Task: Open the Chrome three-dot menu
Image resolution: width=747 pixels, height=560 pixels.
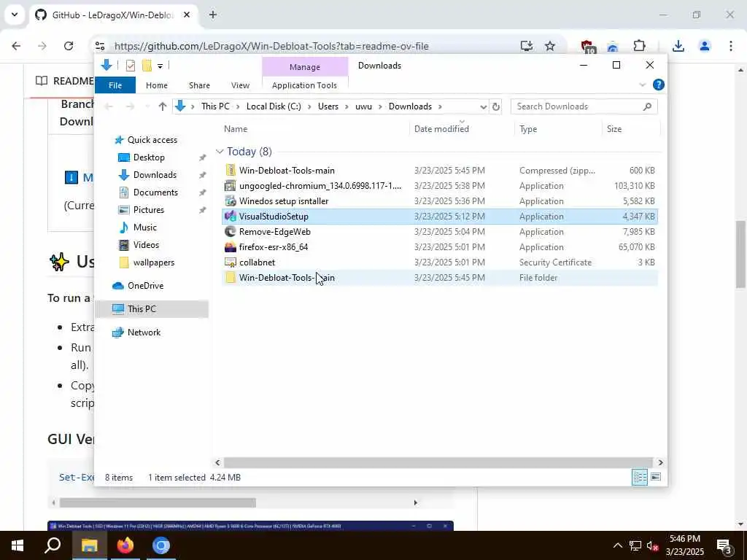Action: tap(731, 46)
